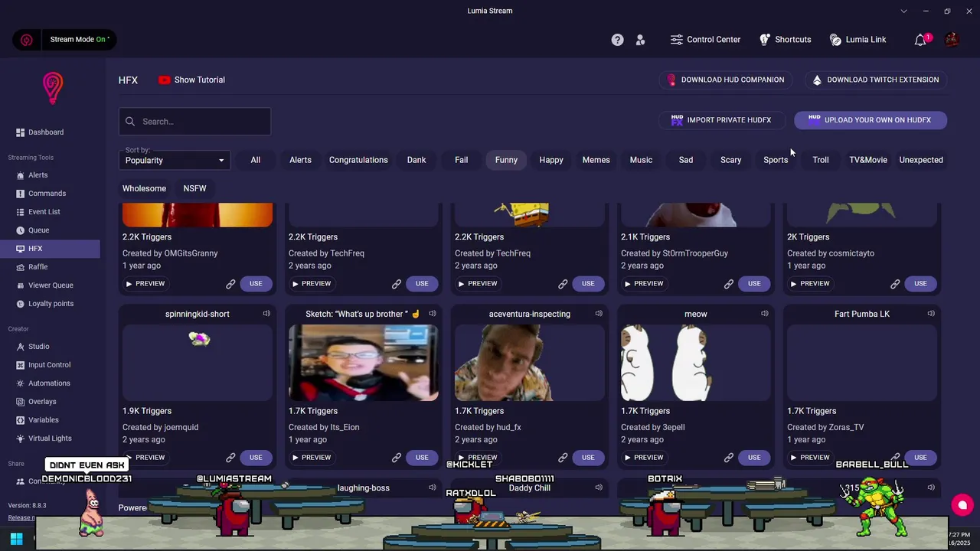Copy link for meow effect
Image resolution: width=980 pixels, height=551 pixels.
(x=729, y=458)
